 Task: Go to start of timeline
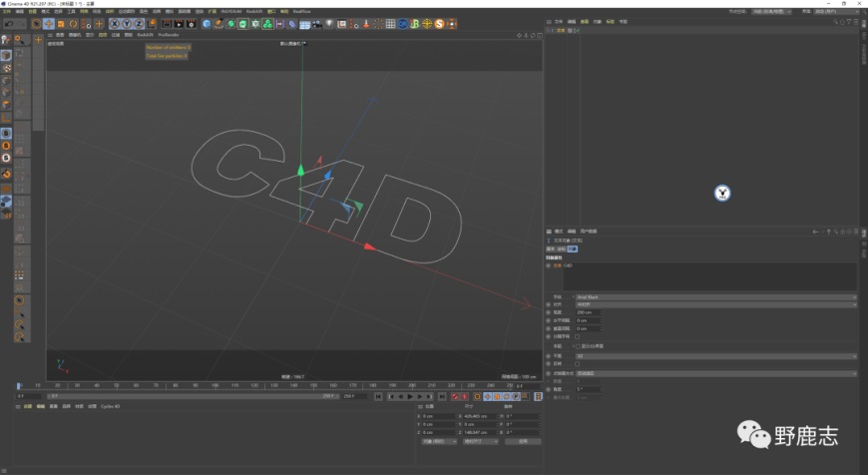tap(378, 396)
